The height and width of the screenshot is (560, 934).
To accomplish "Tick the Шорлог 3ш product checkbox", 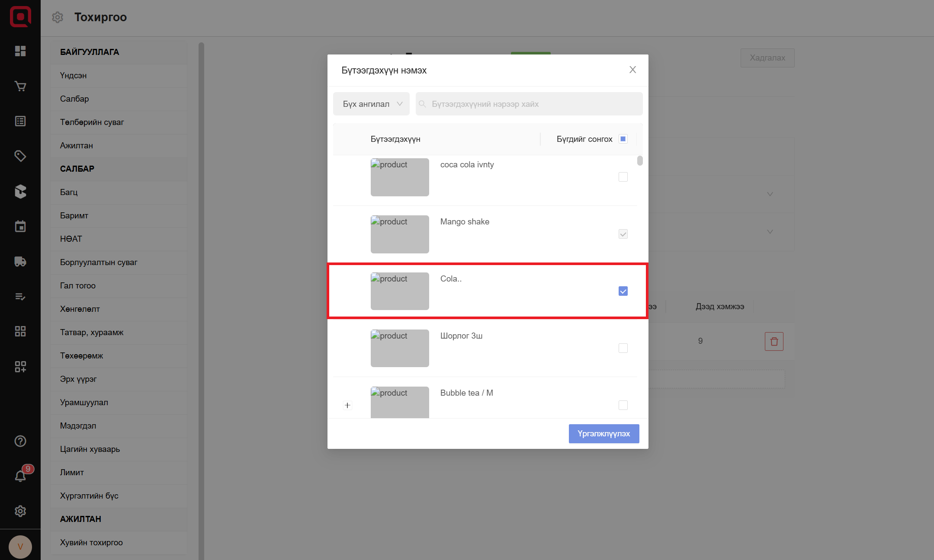I will pos(623,348).
